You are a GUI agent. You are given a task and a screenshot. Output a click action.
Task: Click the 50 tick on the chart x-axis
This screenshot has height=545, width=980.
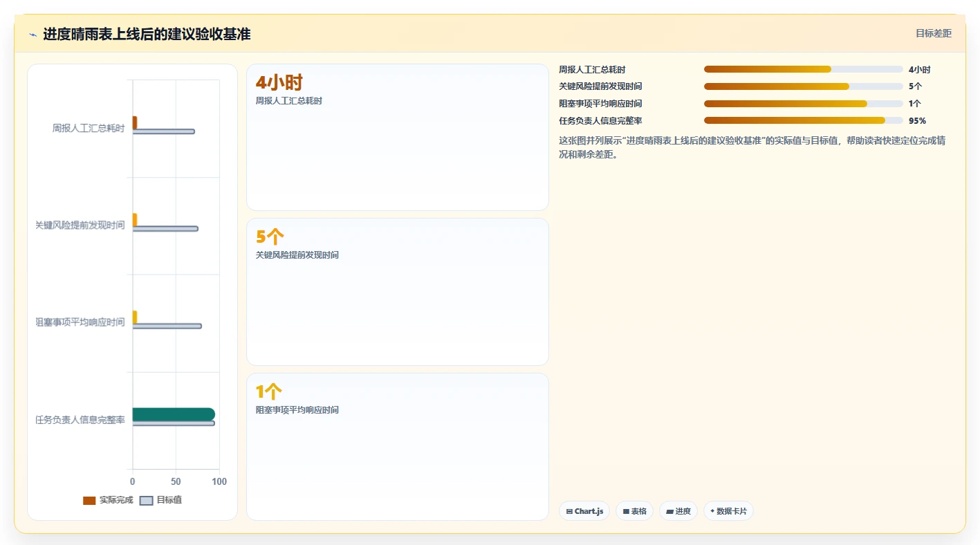coord(176,481)
